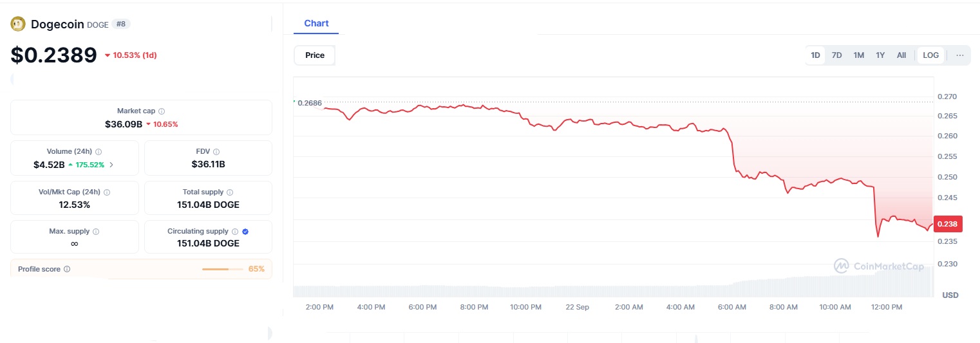Select the Price chart button
This screenshot has height=343, width=980.
(x=315, y=55)
